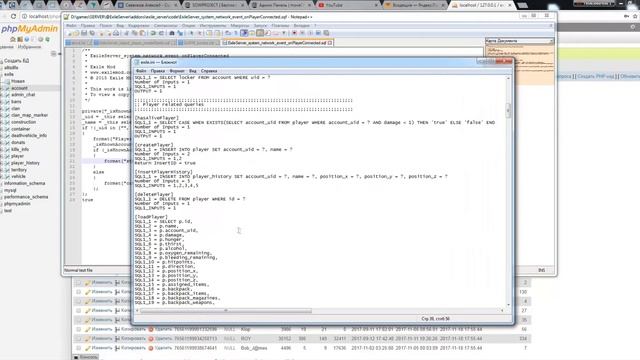Open Кодировки menu in Notepad++
The width and height of the screenshot is (640, 360).
139,25
